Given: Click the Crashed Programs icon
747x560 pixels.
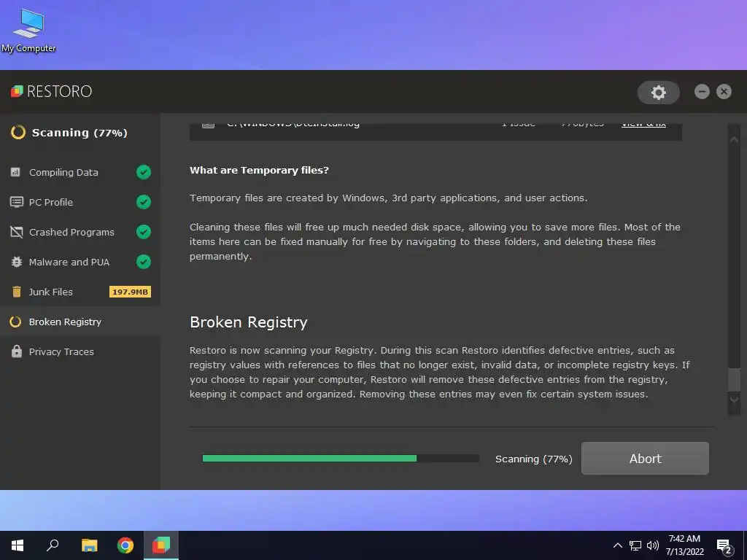Looking at the screenshot, I should pyautogui.click(x=16, y=232).
